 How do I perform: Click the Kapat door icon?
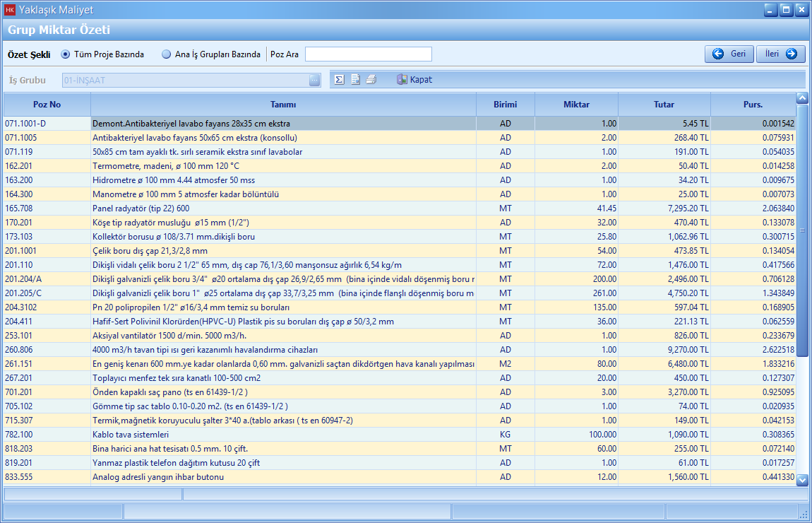point(402,80)
